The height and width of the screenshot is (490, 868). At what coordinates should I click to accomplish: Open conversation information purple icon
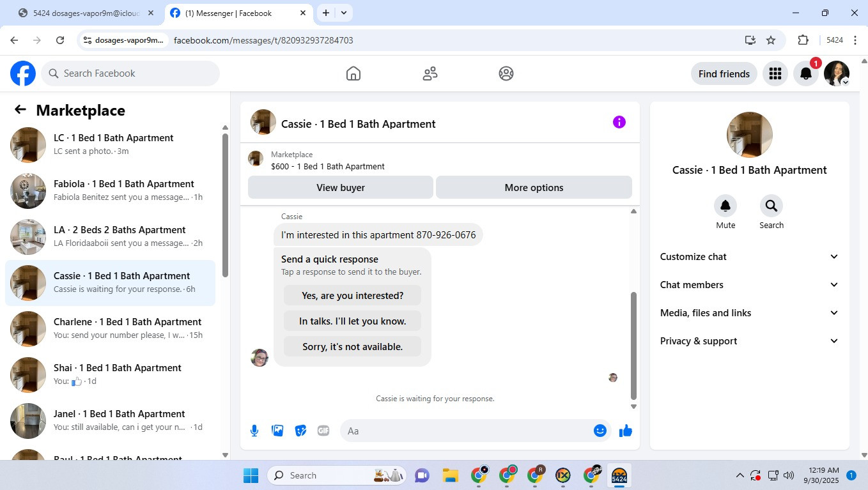619,122
